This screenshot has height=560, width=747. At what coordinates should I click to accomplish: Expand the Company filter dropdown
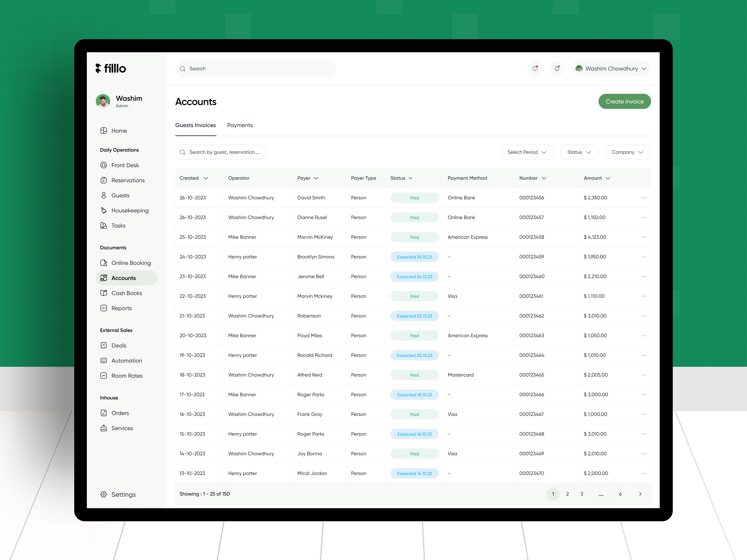pos(627,152)
